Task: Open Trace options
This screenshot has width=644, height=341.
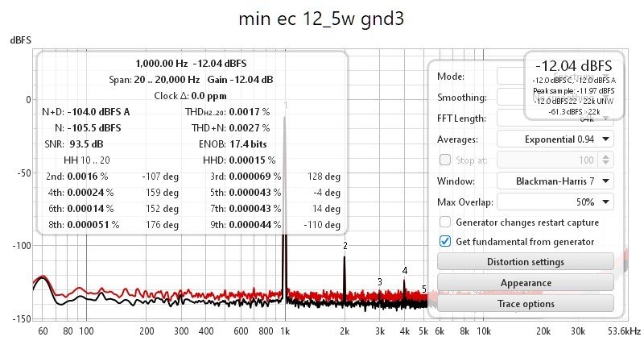Action: [x=526, y=304]
